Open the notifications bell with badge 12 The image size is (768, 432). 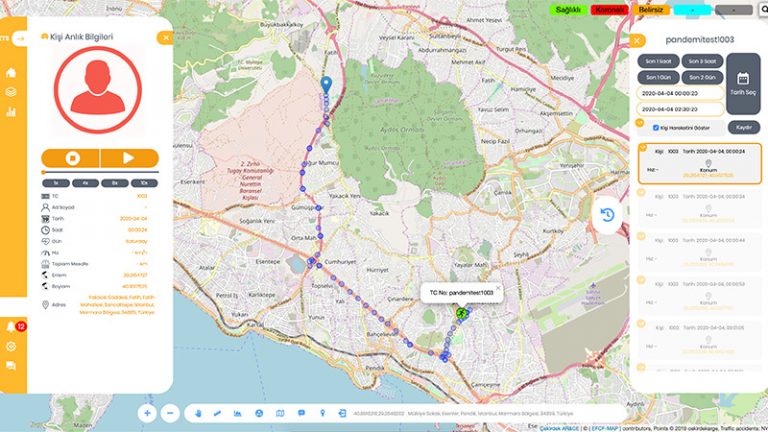click(x=11, y=327)
